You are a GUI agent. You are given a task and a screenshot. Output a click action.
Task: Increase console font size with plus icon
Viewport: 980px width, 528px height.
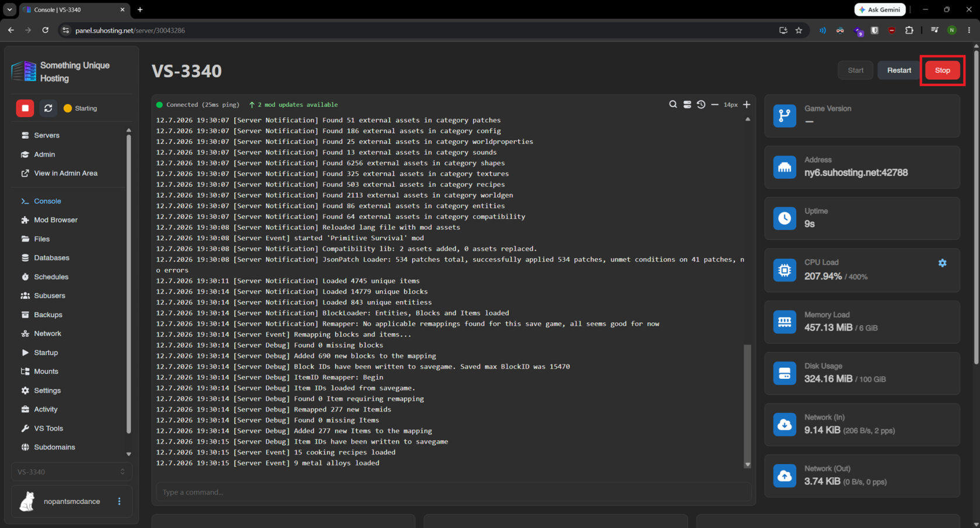(747, 104)
